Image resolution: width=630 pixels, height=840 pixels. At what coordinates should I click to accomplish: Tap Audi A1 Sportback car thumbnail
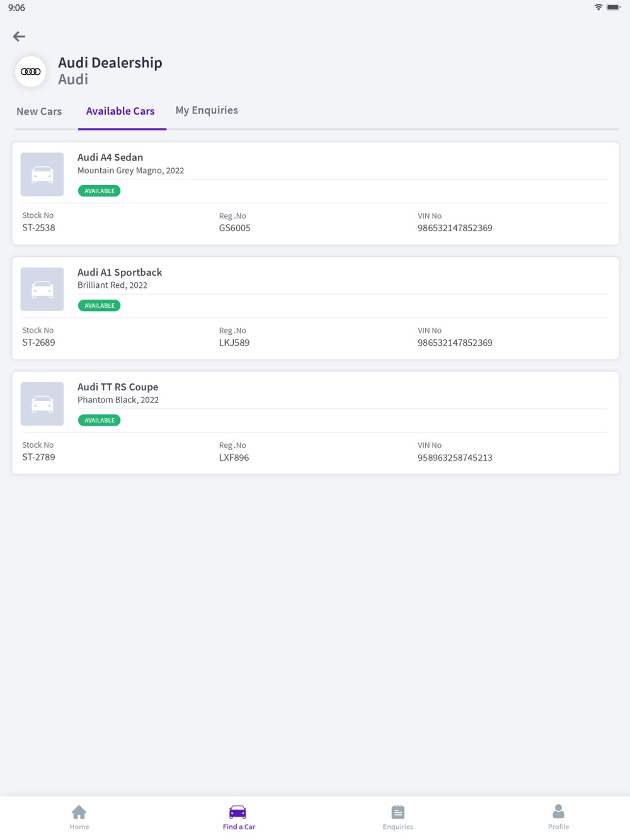(x=42, y=289)
